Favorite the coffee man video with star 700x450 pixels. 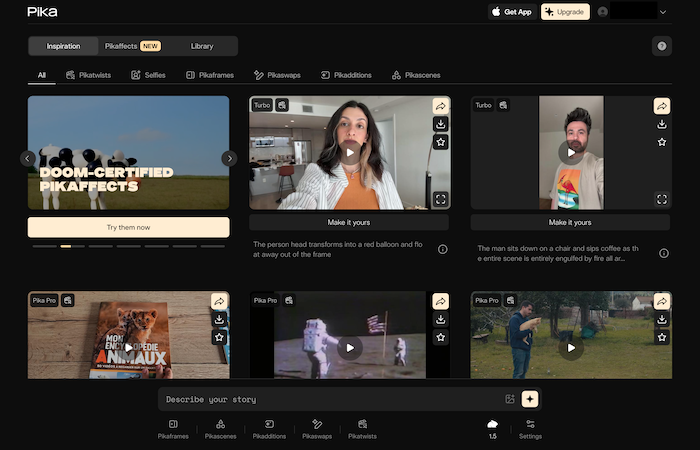click(x=661, y=142)
